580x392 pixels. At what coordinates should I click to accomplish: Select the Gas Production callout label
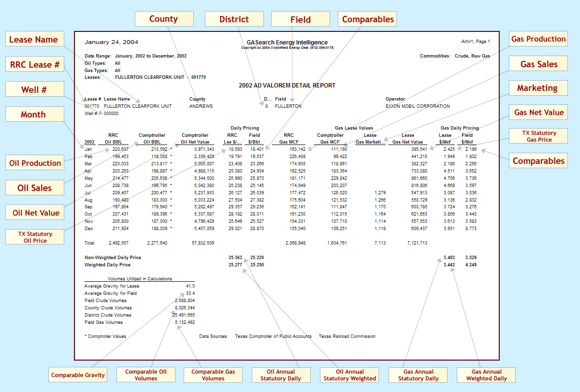539,39
